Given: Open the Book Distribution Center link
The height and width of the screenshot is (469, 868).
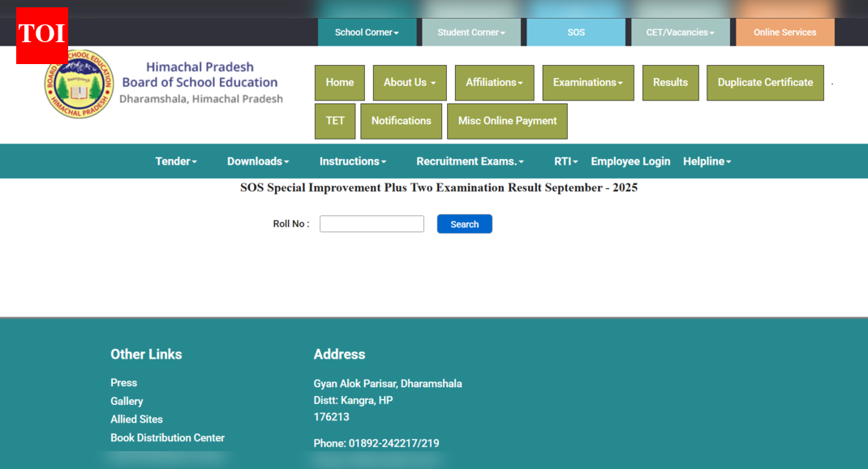Looking at the screenshot, I should click(167, 437).
